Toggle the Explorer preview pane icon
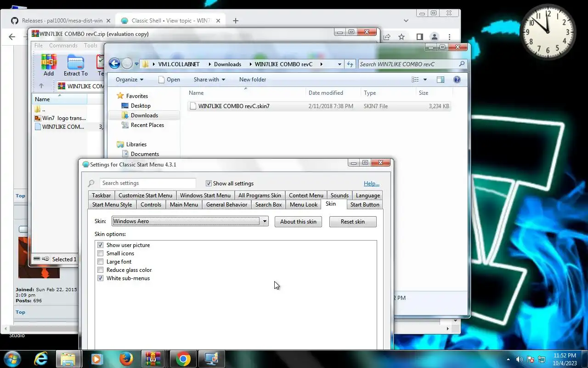This screenshot has height=368, width=588. pyautogui.click(x=441, y=80)
